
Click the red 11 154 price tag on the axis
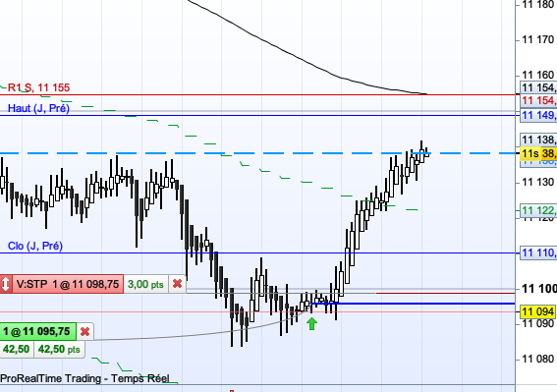tap(538, 100)
